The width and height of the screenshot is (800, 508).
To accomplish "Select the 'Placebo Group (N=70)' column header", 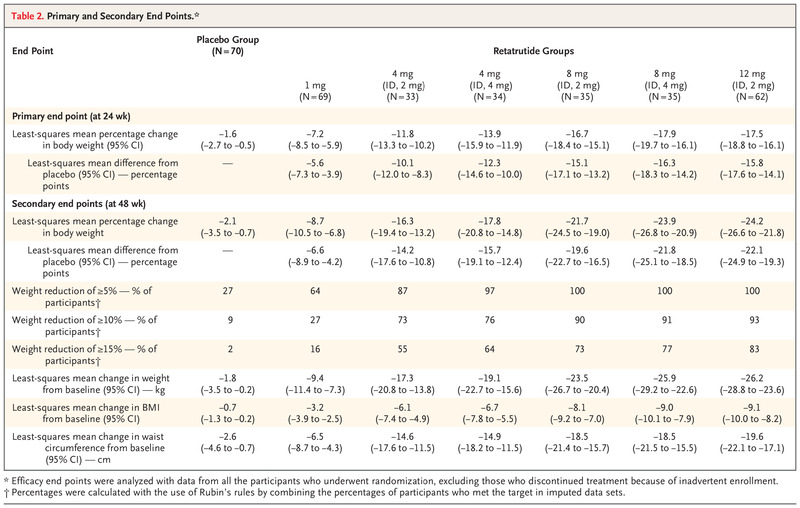I will (228, 45).
